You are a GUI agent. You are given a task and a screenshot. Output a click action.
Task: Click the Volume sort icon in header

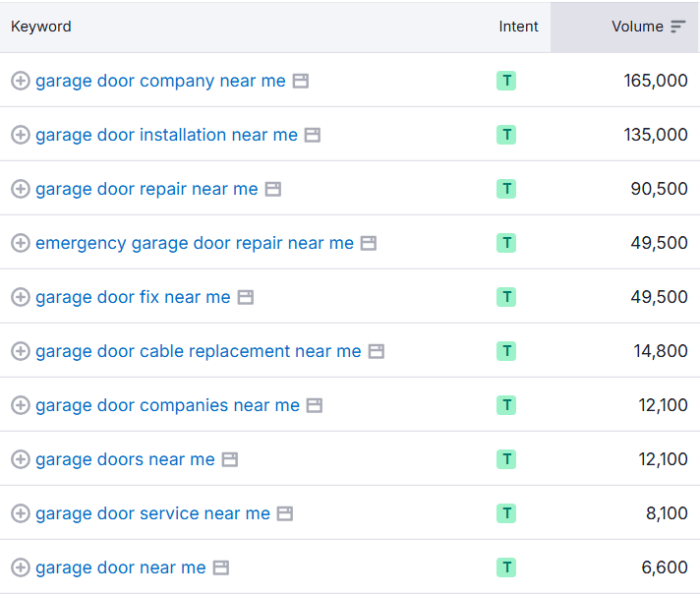pyautogui.click(x=677, y=27)
